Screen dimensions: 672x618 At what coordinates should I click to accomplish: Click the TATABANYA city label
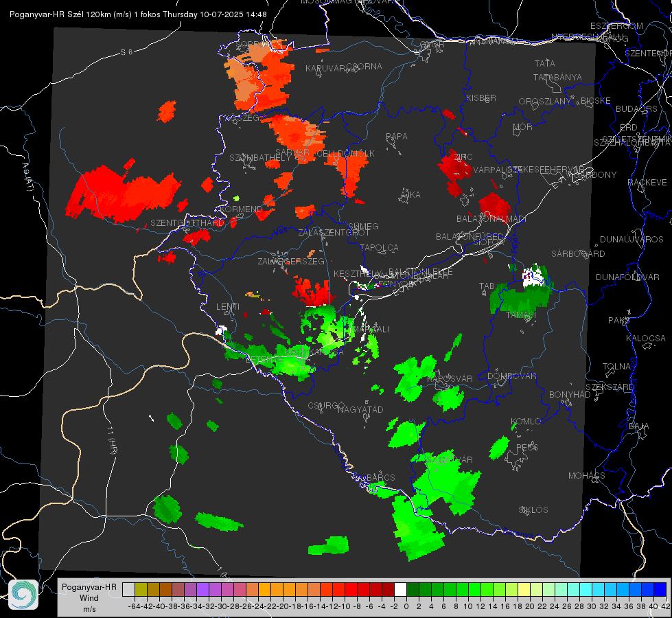pyautogui.click(x=557, y=77)
